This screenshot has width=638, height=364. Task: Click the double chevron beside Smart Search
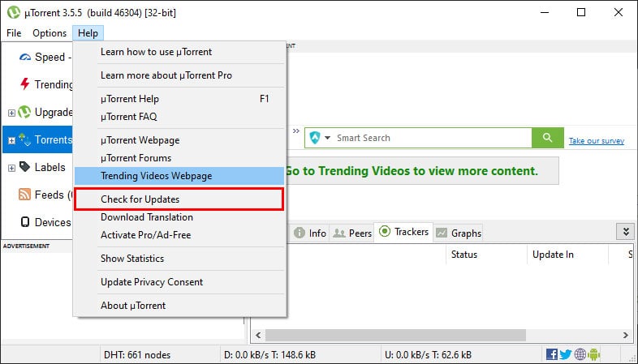[x=296, y=131]
